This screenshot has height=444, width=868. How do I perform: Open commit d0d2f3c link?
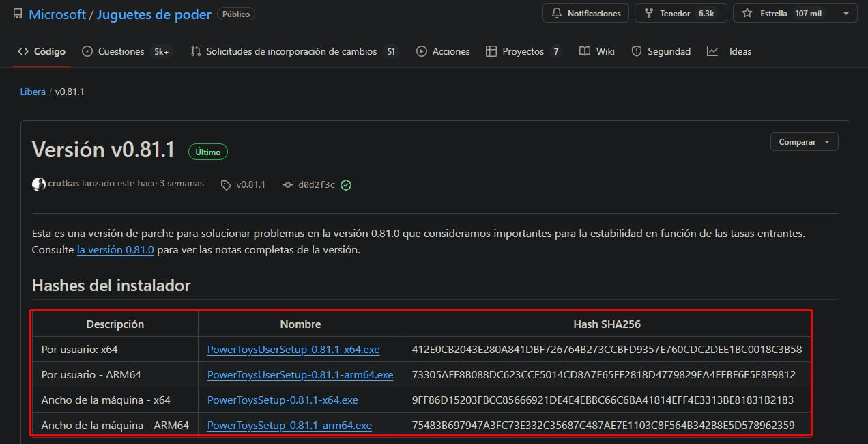(x=317, y=184)
